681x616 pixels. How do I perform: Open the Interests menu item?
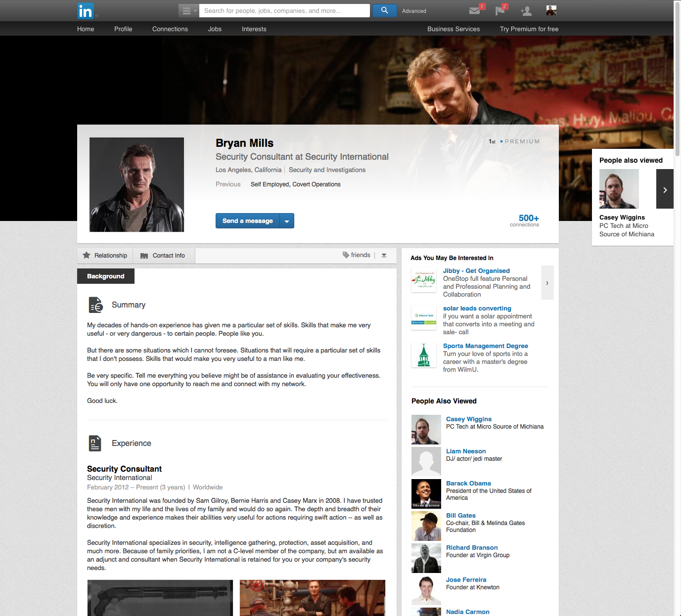[254, 29]
